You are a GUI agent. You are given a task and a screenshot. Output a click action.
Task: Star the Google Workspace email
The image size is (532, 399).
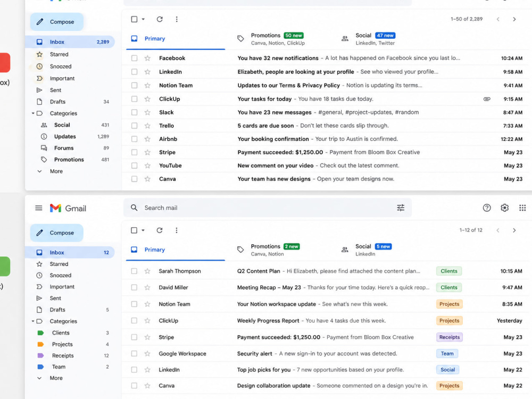point(147,354)
